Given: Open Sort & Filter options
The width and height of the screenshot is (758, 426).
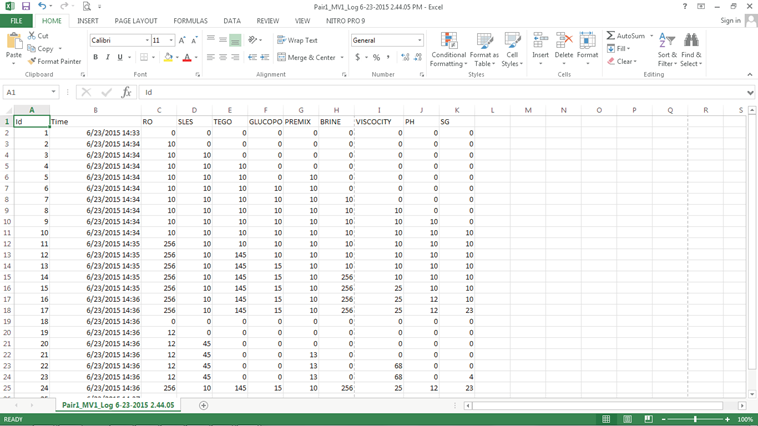Looking at the screenshot, I should click(x=667, y=50).
